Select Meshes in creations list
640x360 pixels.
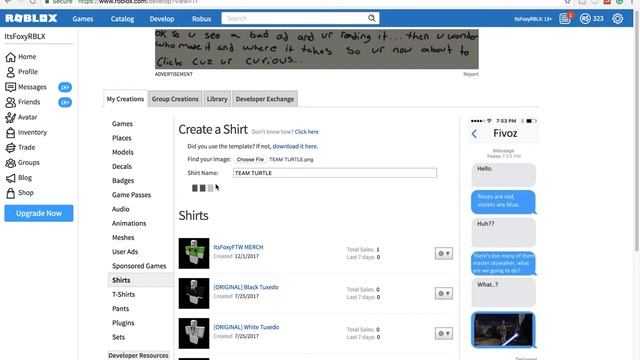pyautogui.click(x=123, y=237)
